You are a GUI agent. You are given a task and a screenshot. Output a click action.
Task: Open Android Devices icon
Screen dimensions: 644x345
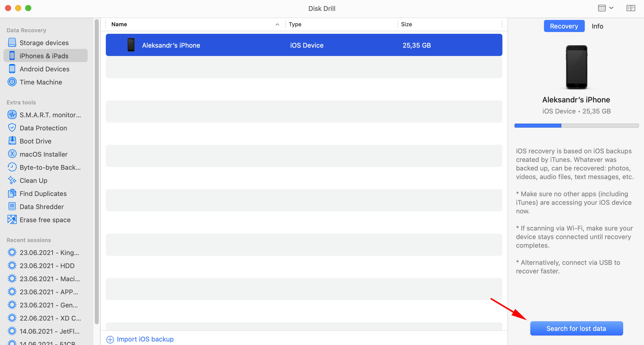(12, 69)
